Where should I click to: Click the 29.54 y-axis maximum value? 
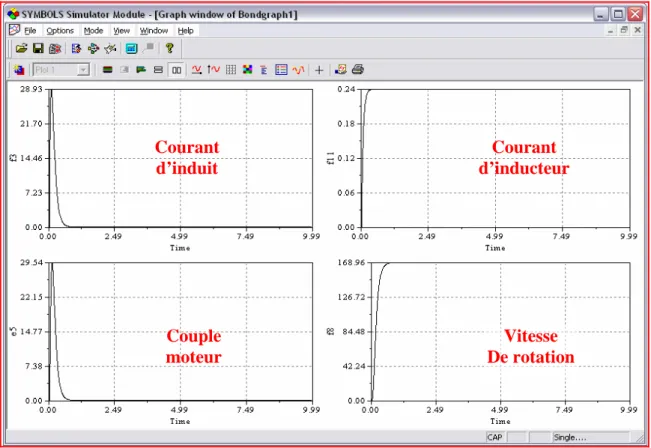point(31,262)
